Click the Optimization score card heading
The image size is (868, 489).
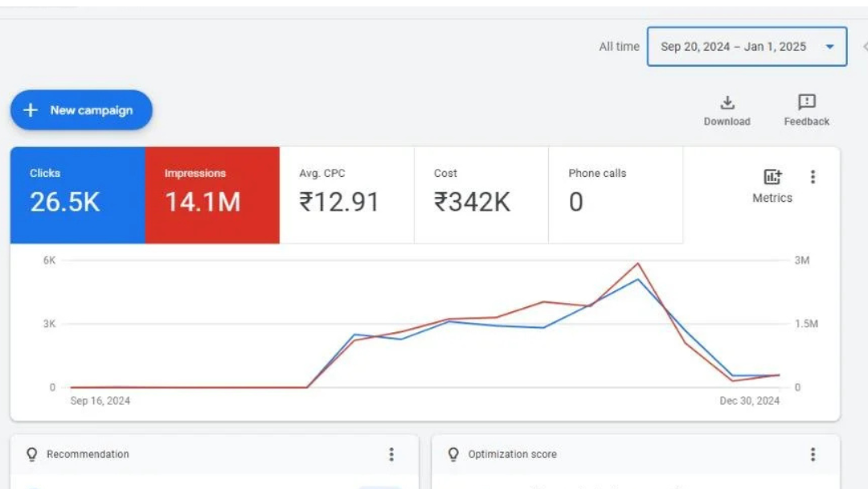512,454
